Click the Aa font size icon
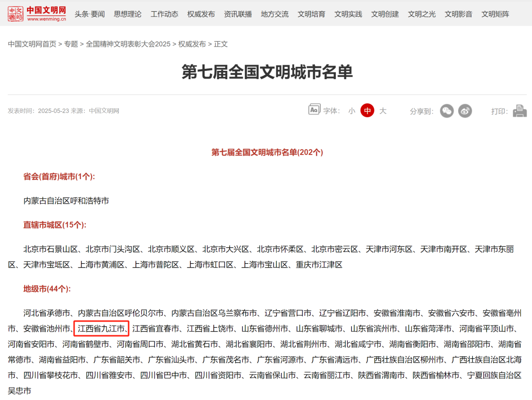This screenshot has width=532, height=400. pos(314,110)
